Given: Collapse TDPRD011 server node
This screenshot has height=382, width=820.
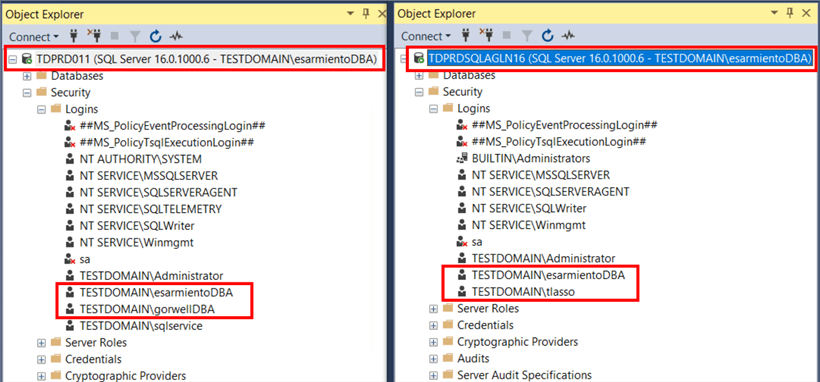Looking at the screenshot, I should point(12,59).
